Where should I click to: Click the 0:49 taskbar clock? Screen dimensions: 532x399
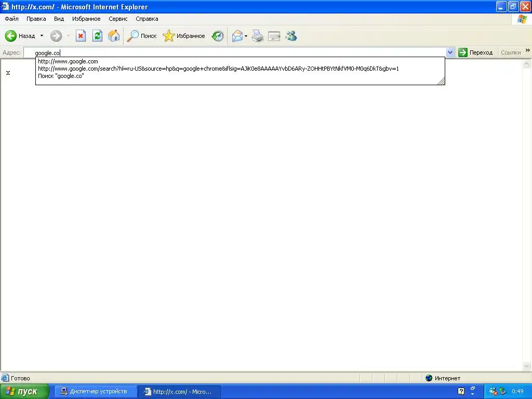pos(517,392)
